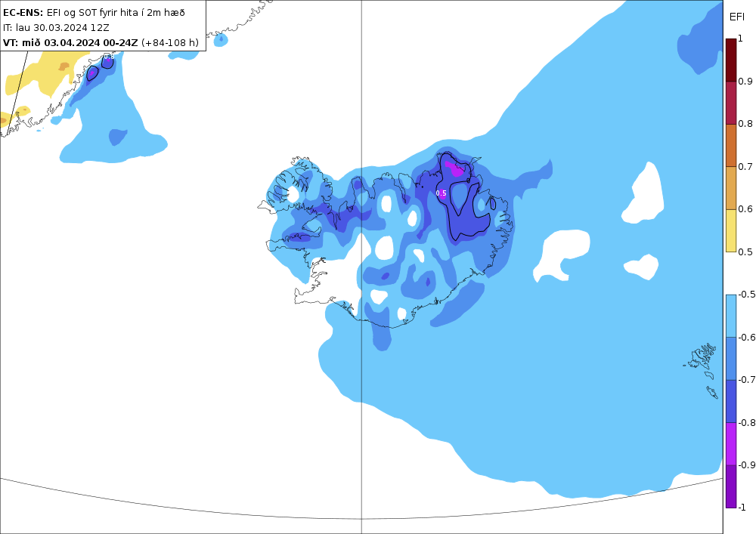Select the light blue legend band -0.5 to -0.6
756x534 pixels.
[x=731, y=316]
